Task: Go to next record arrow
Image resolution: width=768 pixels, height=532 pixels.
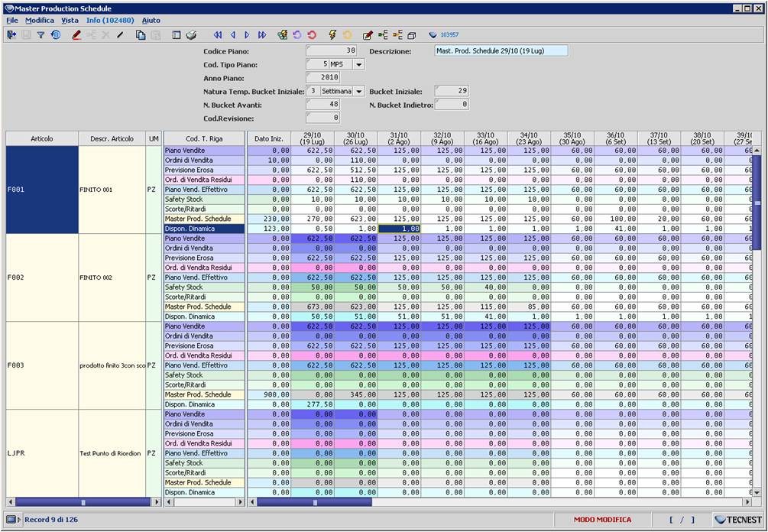Action: coord(248,35)
